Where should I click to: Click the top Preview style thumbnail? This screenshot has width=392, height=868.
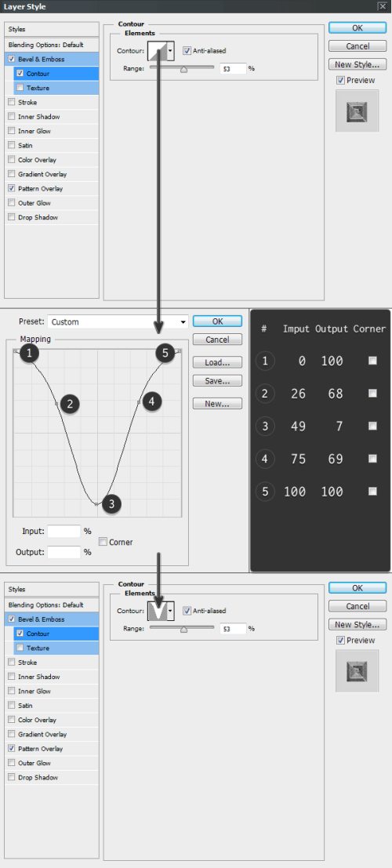point(358,111)
